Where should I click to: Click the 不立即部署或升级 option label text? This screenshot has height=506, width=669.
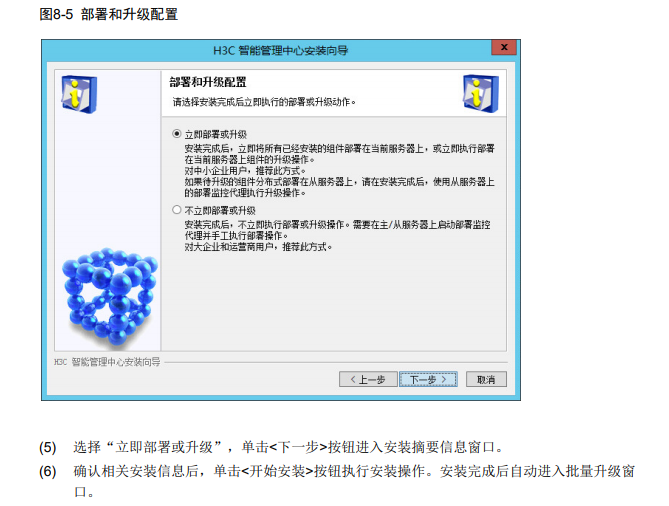tap(220, 210)
